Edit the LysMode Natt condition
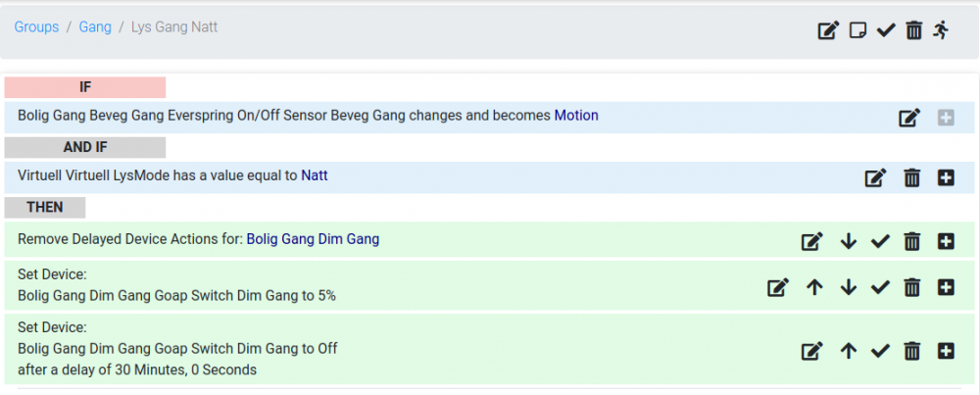 click(x=875, y=177)
